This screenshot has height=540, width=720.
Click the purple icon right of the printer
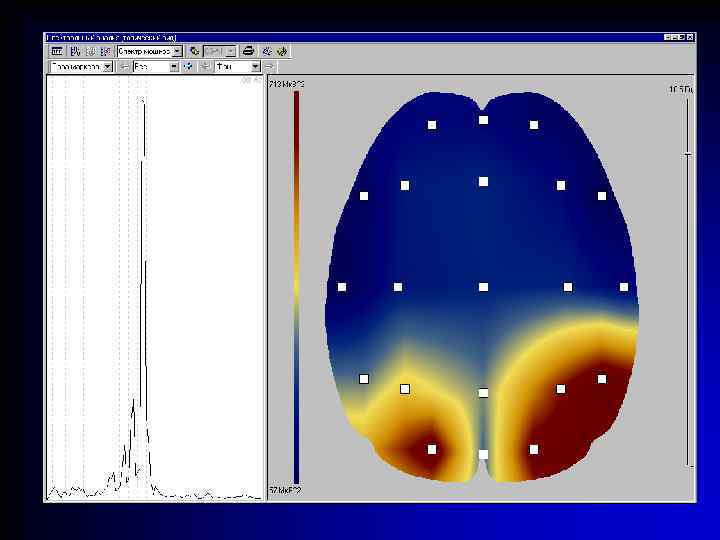(x=267, y=51)
